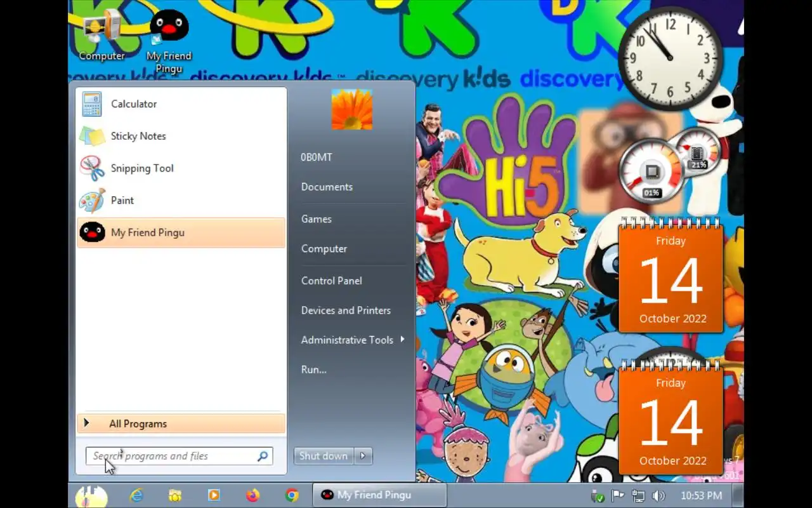Image resolution: width=812 pixels, height=508 pixels.
Task: Launch Firefox from the taskbar
Action: (253, 495)
